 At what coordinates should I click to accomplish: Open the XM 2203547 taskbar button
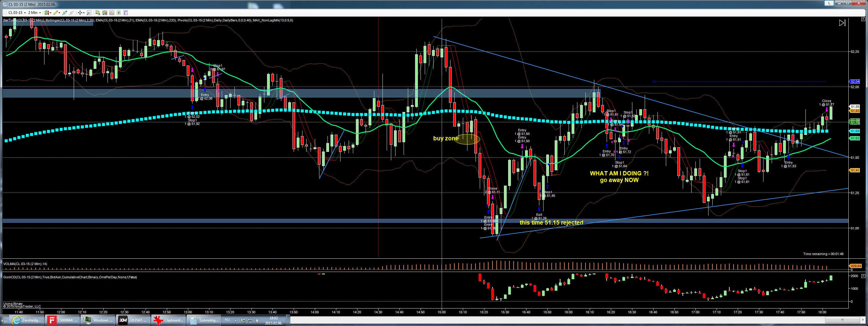pos(134,320)
